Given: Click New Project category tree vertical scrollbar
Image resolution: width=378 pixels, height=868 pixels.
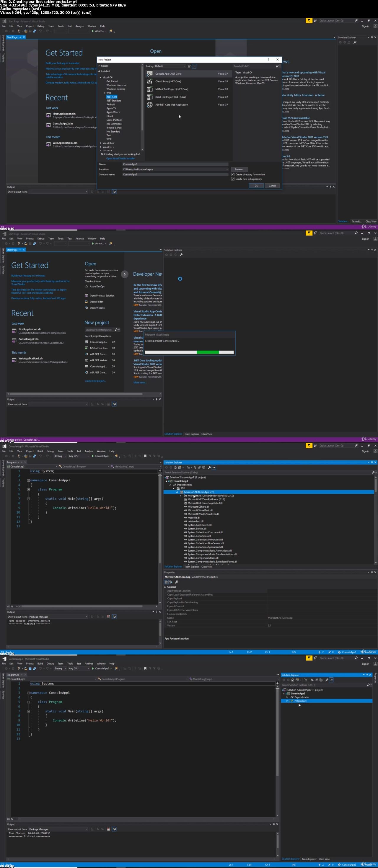Looking at the screenshot, I should click(x=142, y=107).
